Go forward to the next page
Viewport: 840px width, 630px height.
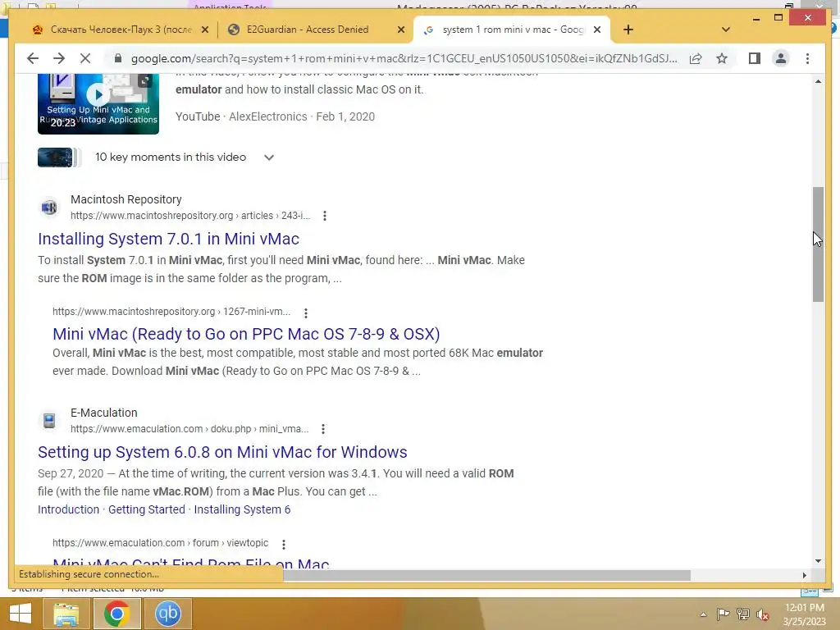click(x=59, y=58)
